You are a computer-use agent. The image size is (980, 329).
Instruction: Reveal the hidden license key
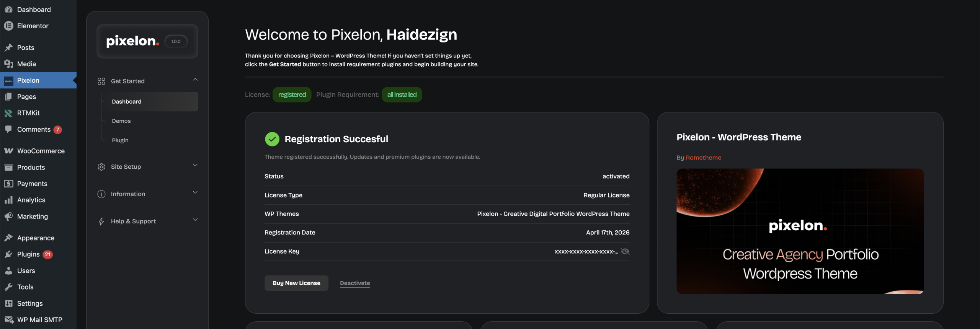pyautogui.click(x=625, y=251)
